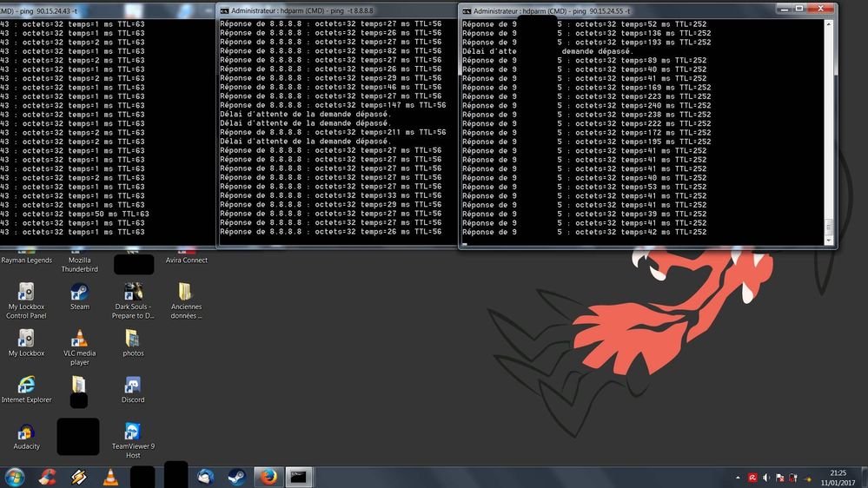Open the 8.8.8.8 window's system menu icon
868x488 pixels.
click(224, 10)
